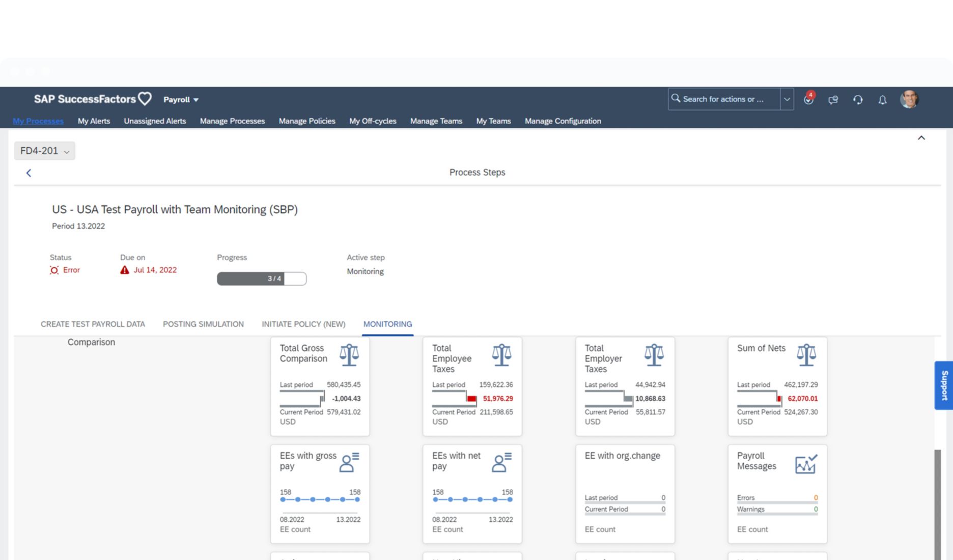953x560 pixels.
Task: Click the My Processes link
Action: 38,121
